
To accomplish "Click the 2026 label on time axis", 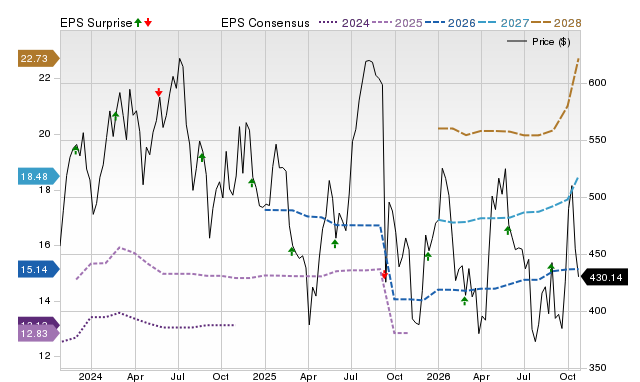I will pos(438,376).
